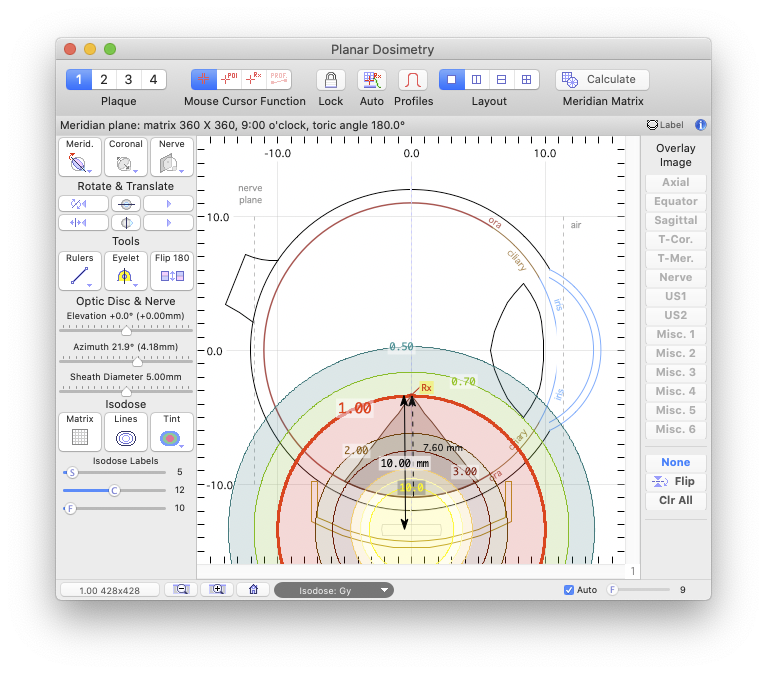Viewport: 767px width, 674px height.
Task: Choose the crosshair mouse cursor function
Action: point(203,79)
